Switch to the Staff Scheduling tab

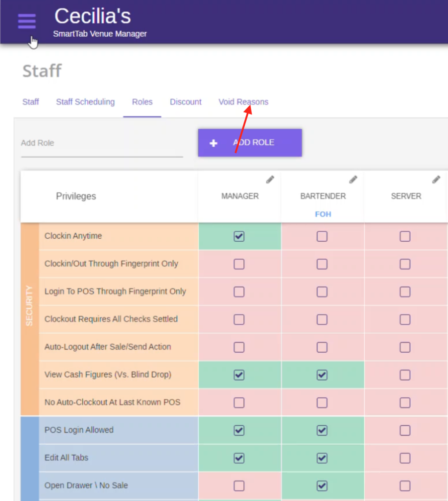point(85,102)
